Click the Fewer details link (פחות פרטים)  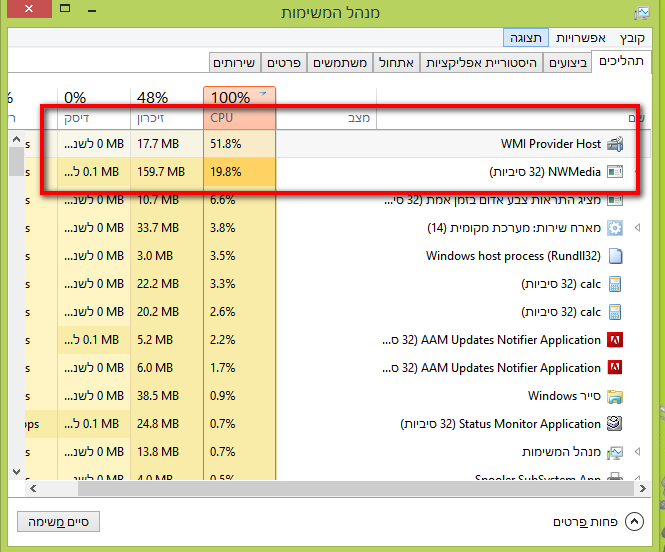585,522
